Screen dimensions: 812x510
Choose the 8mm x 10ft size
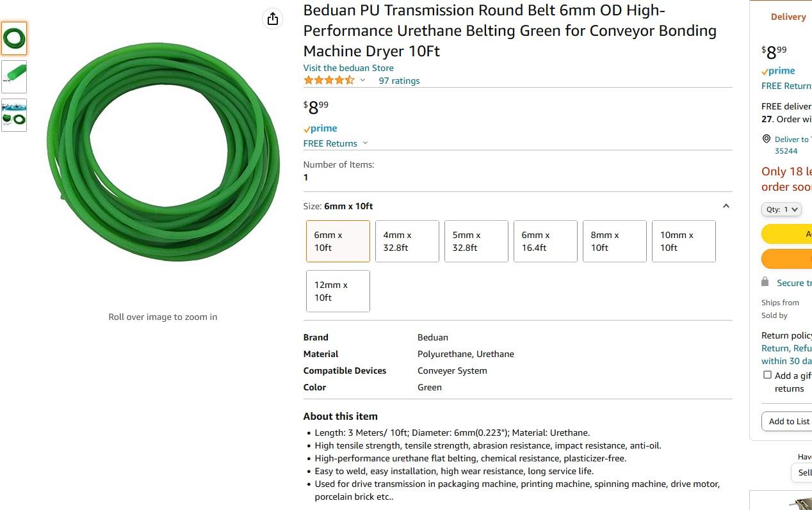tap(614, 241)
